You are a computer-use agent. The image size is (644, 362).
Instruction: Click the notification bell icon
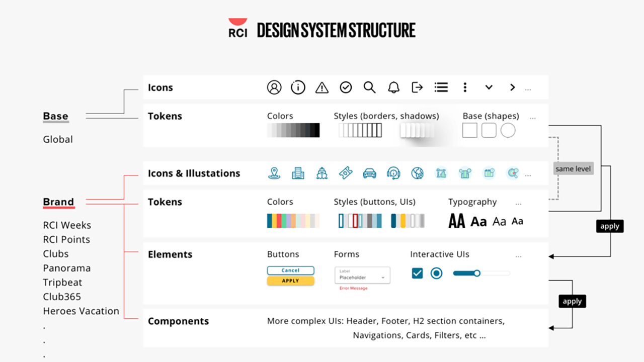pyautogui.click(x=393, y=87)
